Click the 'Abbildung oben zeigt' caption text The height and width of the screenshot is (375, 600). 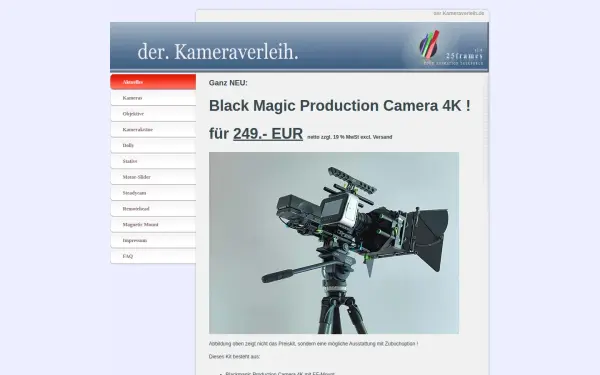coord(313,344)
